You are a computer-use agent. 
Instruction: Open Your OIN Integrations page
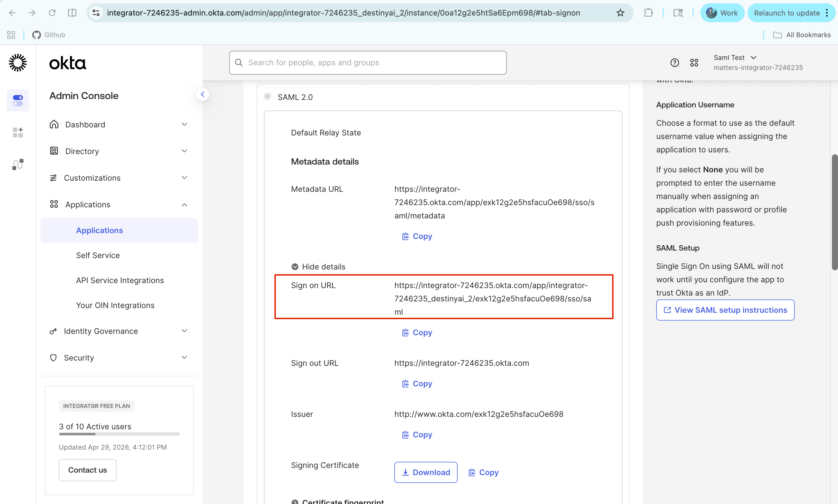pyautogui.click(x=115, y=305)
